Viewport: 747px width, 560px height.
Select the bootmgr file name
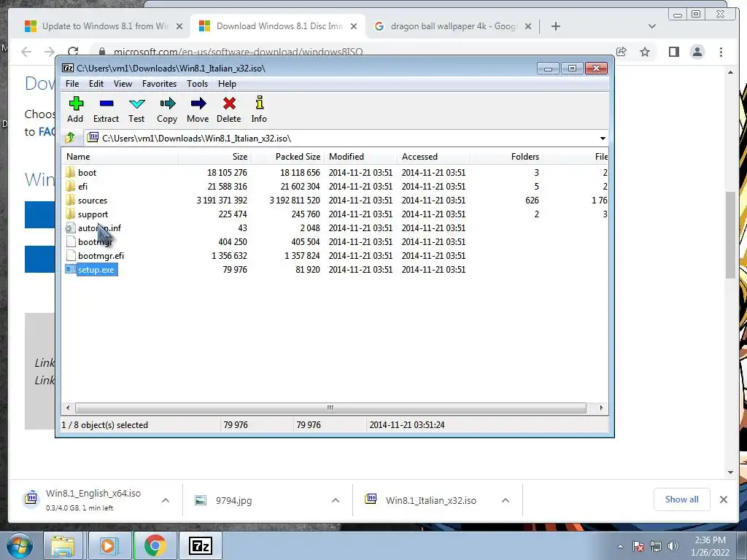pyautogui.click(x=96, y=242)
